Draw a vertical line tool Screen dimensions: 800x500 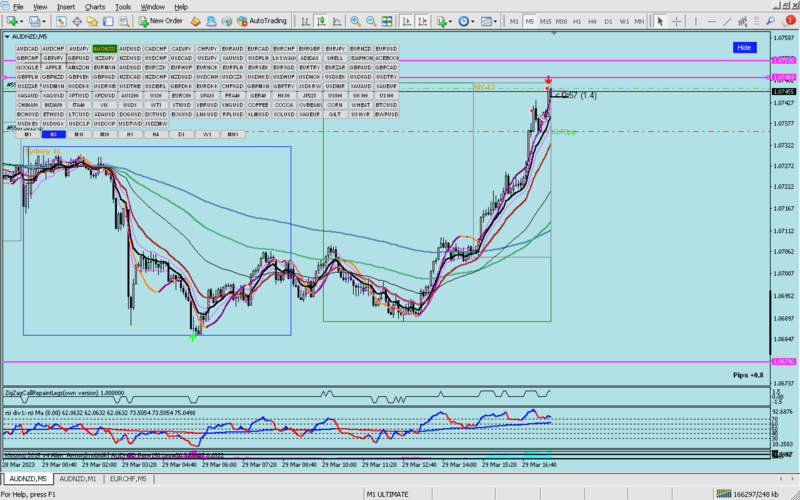[697, 21]
